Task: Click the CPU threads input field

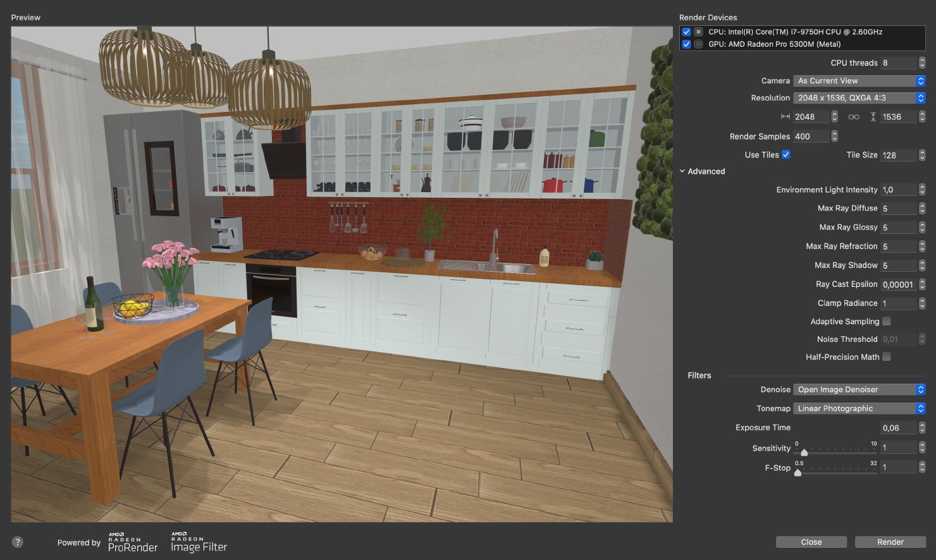Action: click(x=899, y=63)
